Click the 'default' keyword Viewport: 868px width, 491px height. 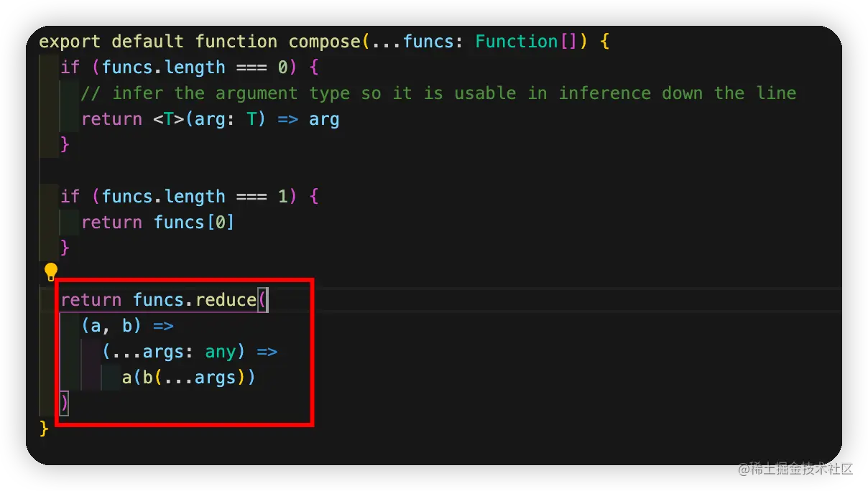coord(147,42)
